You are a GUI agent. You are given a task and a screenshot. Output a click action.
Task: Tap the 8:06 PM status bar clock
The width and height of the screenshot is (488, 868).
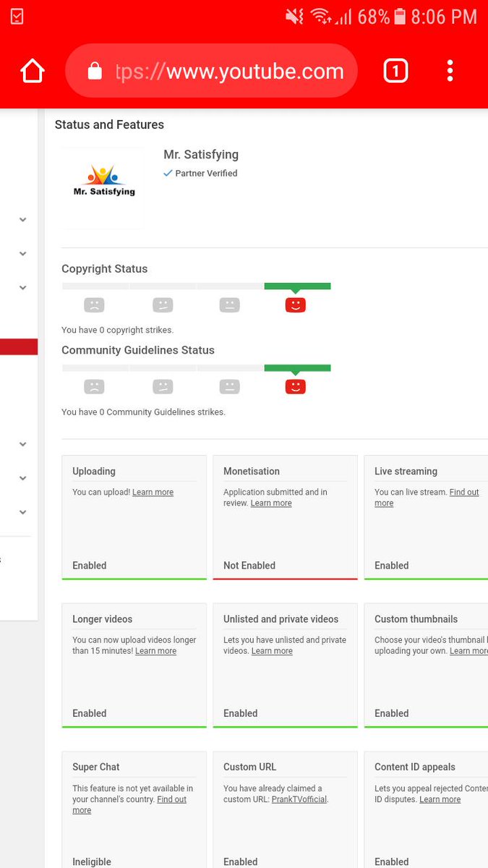pos(444,16)
